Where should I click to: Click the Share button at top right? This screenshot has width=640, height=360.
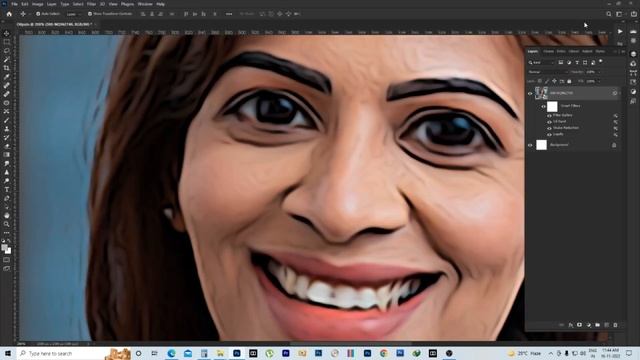(x=633, y=14)
